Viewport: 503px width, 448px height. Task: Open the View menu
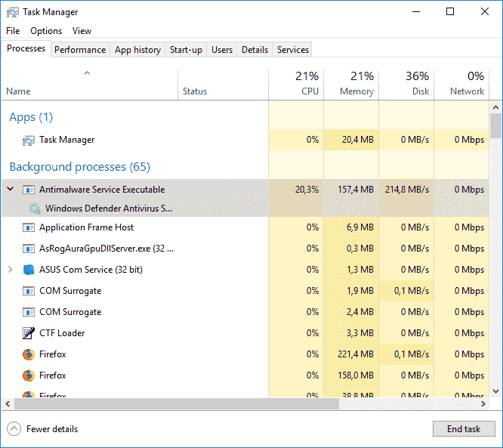(x=82, y=31)
